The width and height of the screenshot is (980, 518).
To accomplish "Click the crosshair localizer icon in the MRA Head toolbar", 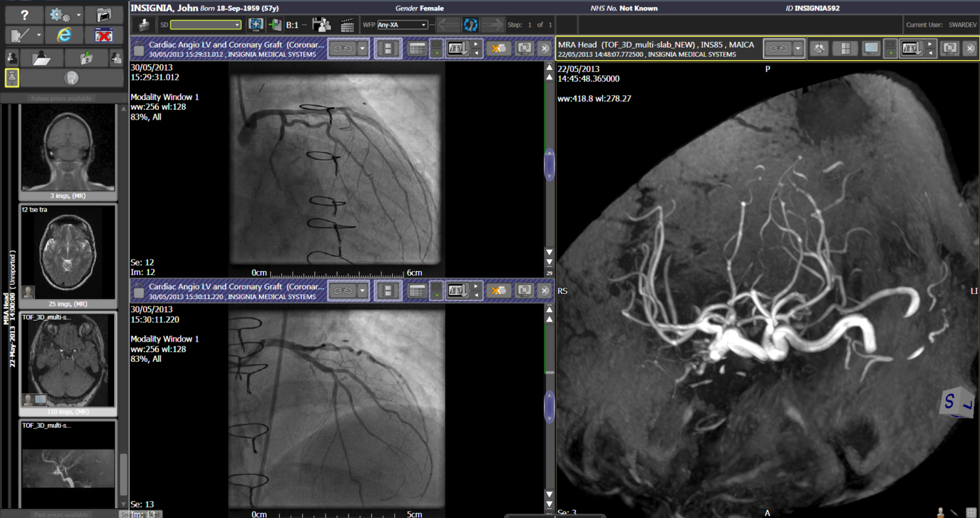I will [x=818, y=48].
